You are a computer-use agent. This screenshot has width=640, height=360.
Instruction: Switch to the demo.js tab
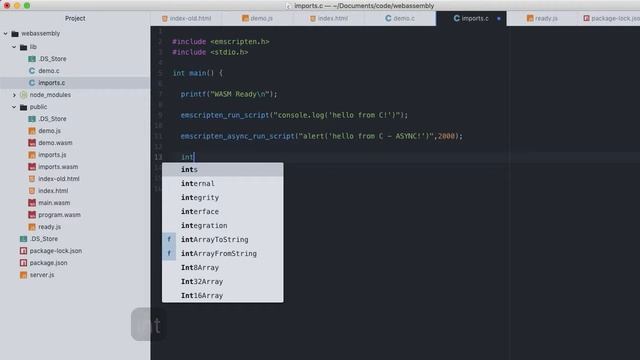[x=257, y=18]
